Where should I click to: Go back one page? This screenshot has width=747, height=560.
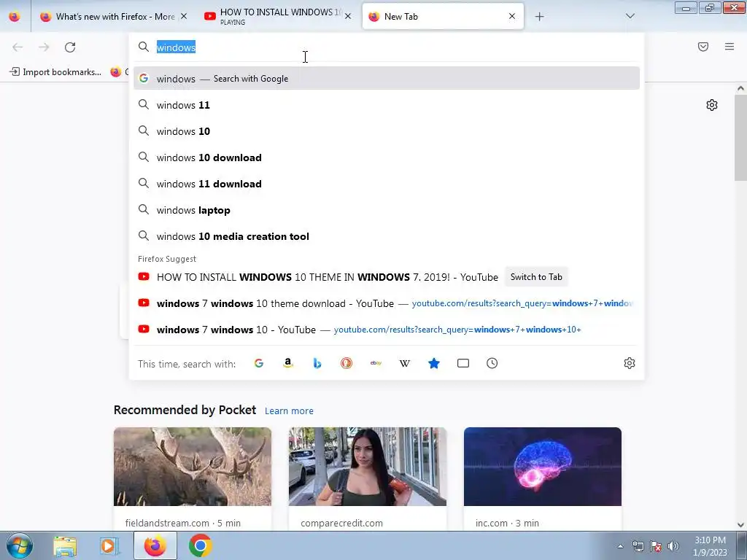[x=18, y=47]
